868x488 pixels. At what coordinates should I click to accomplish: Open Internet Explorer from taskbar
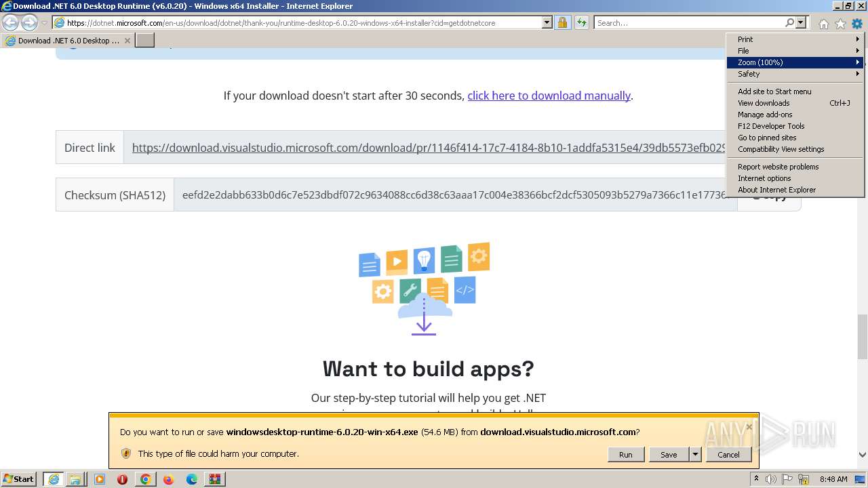tap(53, 479)
